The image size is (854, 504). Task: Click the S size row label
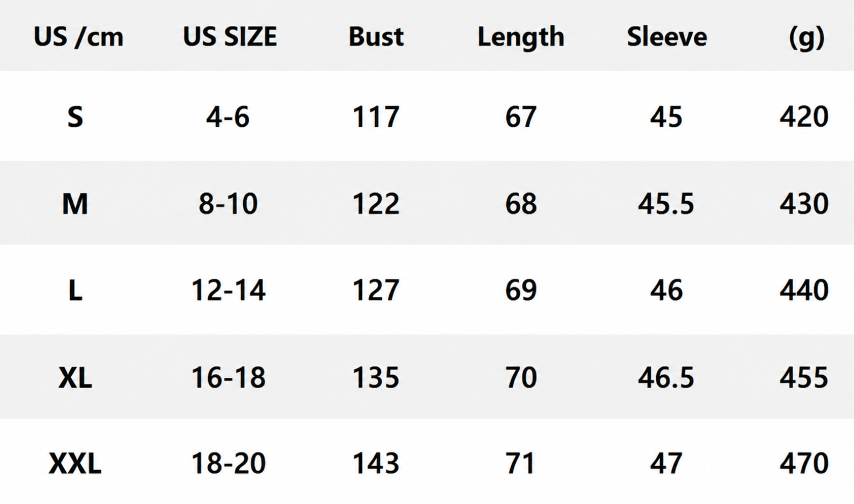coord(75,116)
